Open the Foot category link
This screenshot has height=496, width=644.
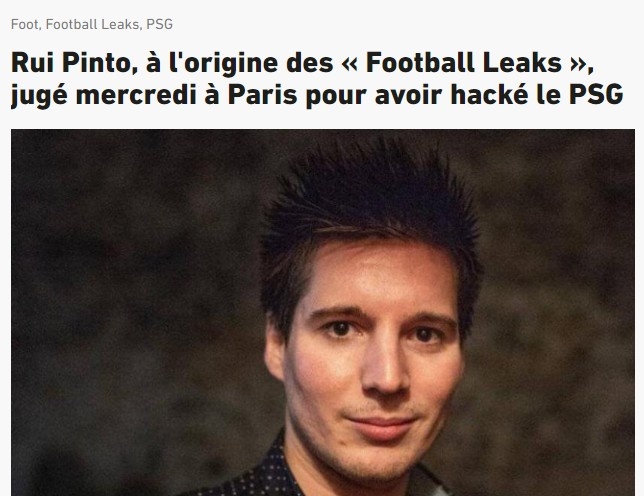pyautogui.click(x=24, y=25)
